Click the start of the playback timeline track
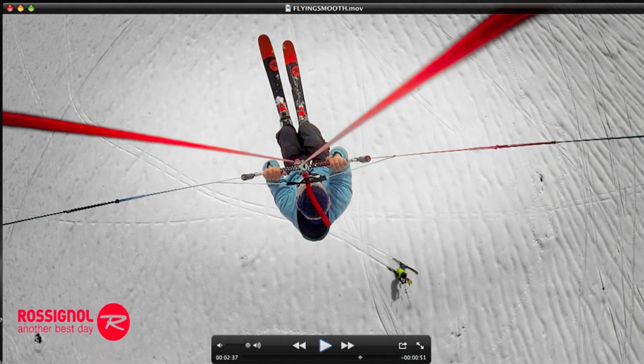Screen dimensions: 644x364 tap(244, 357)
